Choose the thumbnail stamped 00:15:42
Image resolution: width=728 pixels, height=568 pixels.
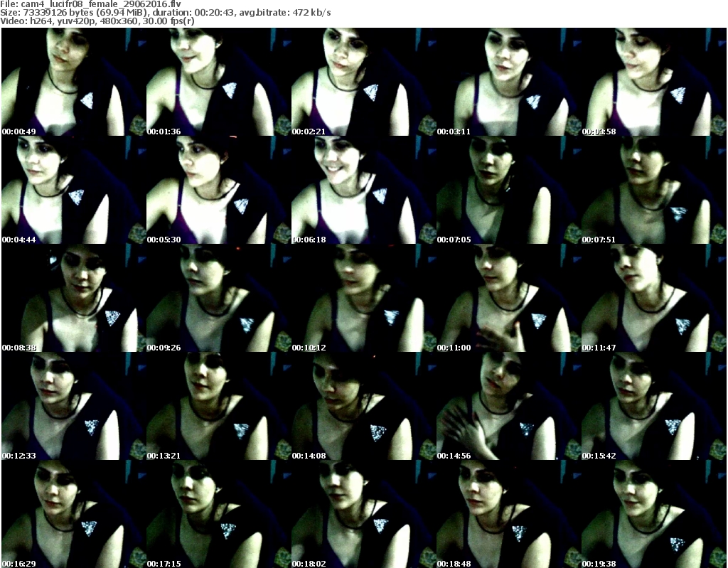(653, 406)
